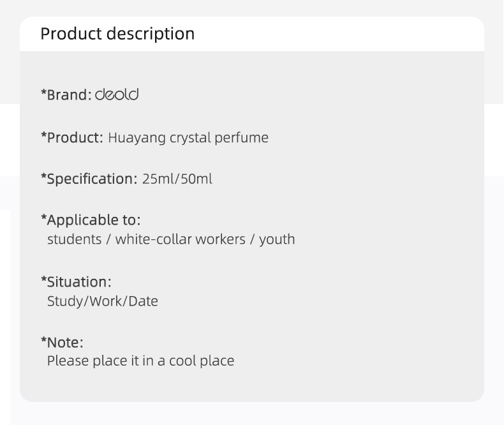Image resolution: width=504 pixels, height=425 pixels.
Task: Click the deold brand logo
Action: (x=117, y=94)
